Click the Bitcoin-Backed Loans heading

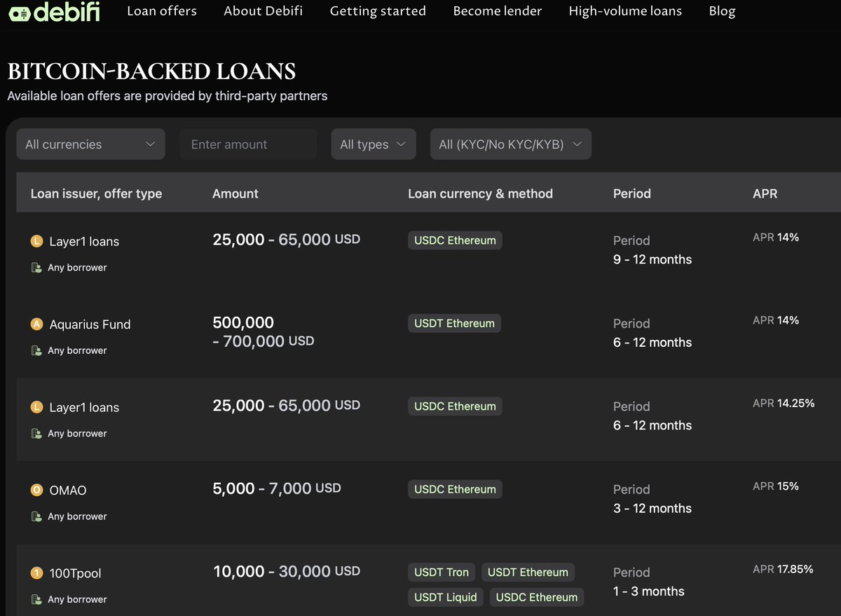151,71
